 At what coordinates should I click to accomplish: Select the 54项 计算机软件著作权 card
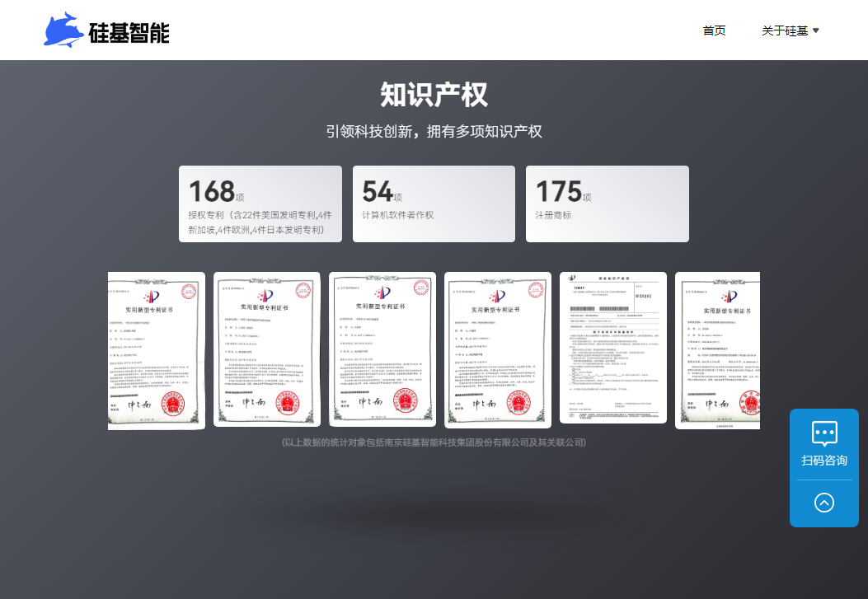point(434,204)
